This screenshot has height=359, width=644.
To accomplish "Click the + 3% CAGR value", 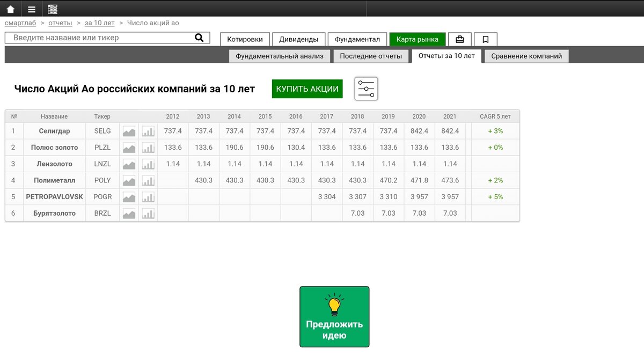I will click(495, 131).
